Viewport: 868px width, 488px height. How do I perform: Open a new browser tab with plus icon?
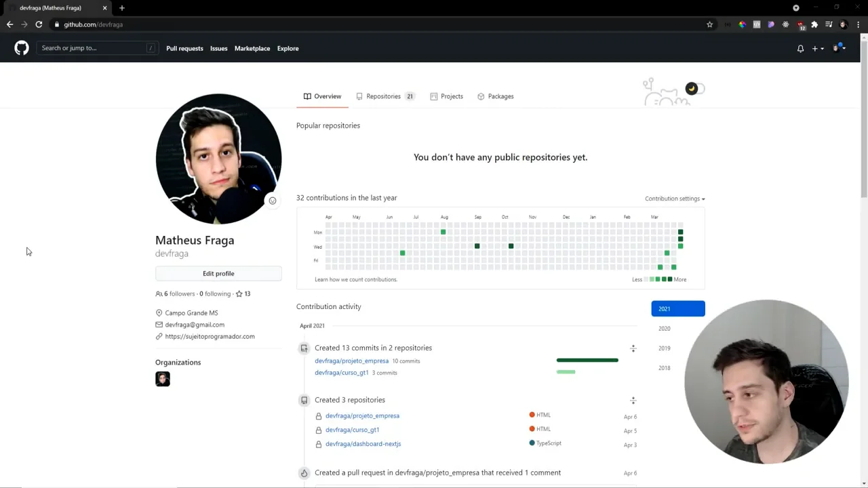(x=122, y=8)
